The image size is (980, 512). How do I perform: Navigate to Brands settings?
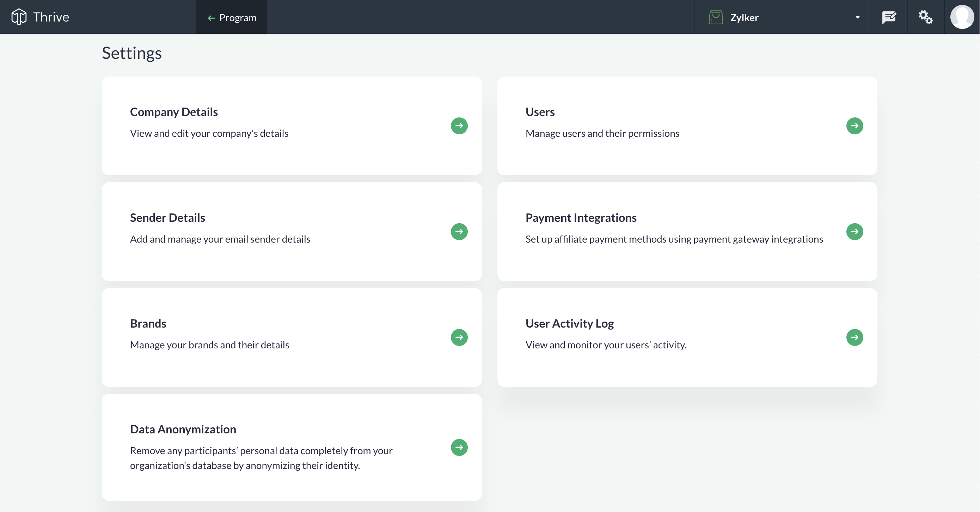tap(460, 337)
